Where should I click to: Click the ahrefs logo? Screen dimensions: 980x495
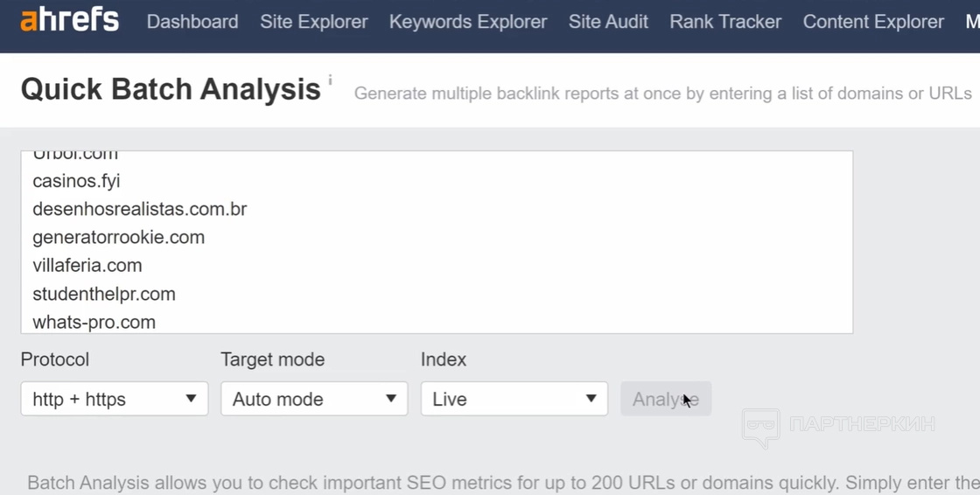pyautogui.click(x=69, y=21)
